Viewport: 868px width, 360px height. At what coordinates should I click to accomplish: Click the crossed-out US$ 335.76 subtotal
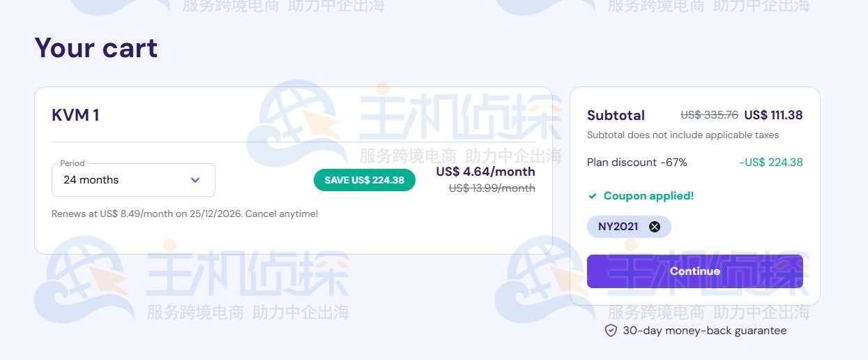(709, 115)
